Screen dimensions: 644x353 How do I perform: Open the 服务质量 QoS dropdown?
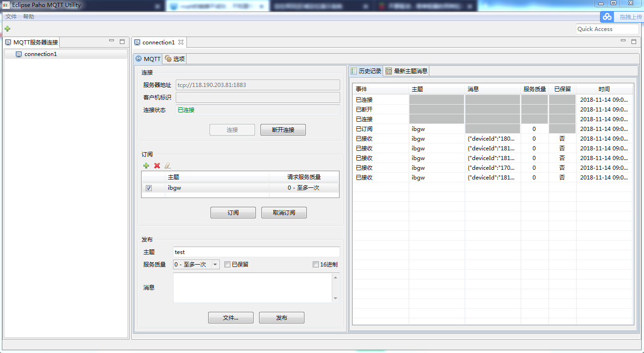[x=196, y=265]
